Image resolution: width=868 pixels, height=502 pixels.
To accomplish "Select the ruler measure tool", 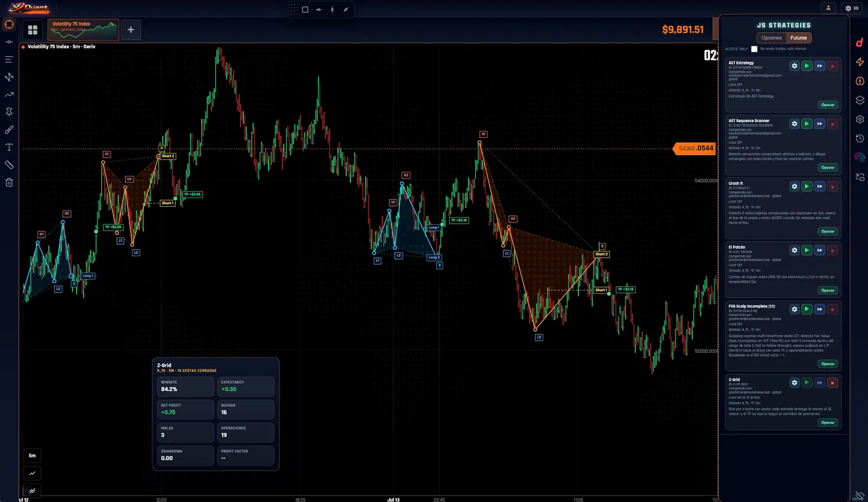I will pyautogui.click(x=9, y=165).
